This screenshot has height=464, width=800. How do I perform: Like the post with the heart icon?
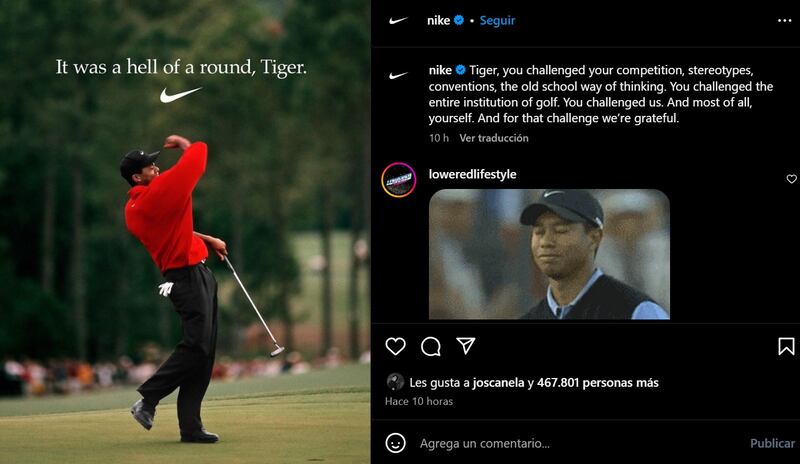click(x=395, y=346)
